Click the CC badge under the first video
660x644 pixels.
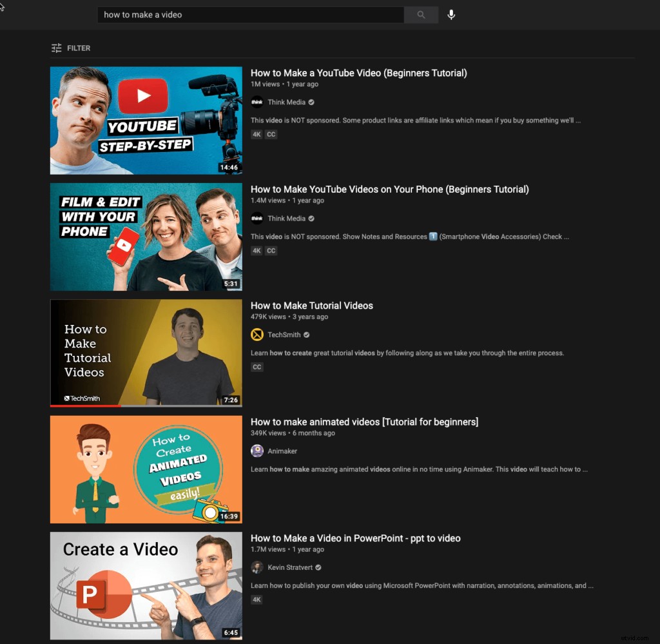point(271,134)
